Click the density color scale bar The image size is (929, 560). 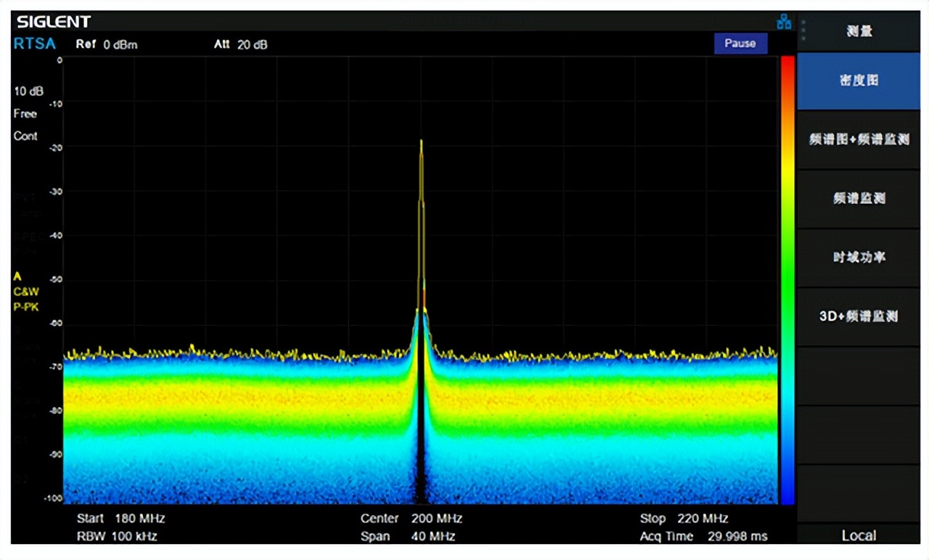[787, 280]
